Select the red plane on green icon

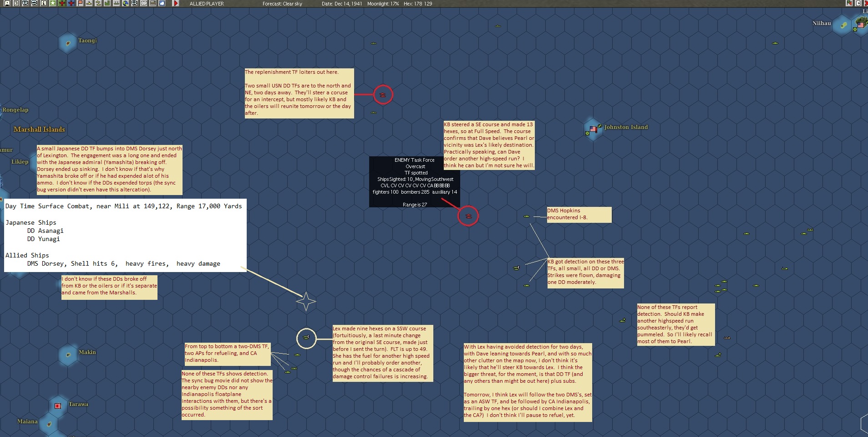(62, 3)
